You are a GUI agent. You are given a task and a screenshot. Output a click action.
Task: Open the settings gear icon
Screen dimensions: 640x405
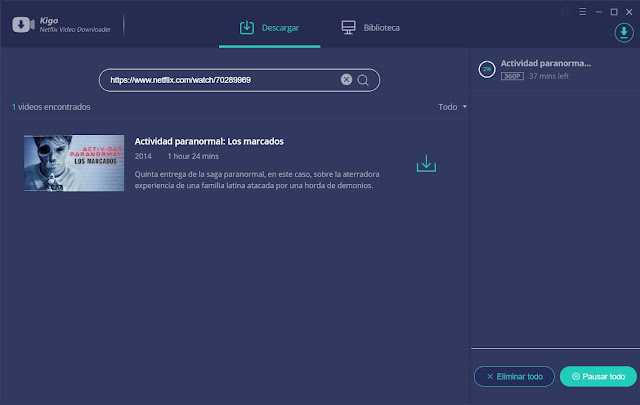coord(566,12)
